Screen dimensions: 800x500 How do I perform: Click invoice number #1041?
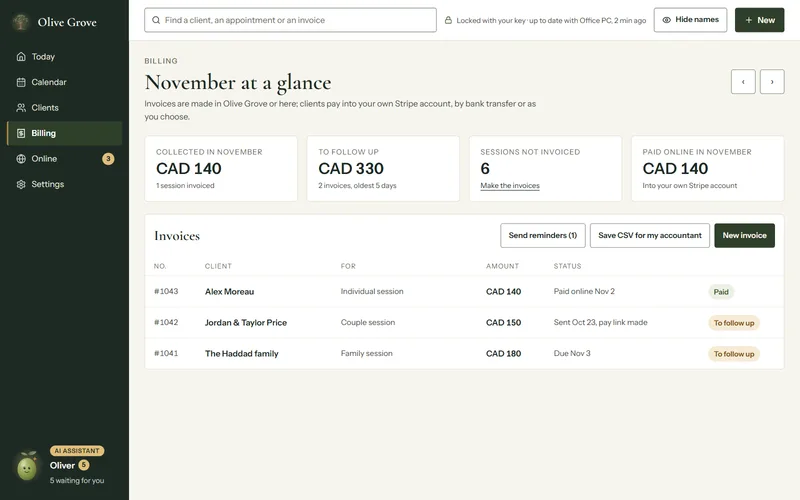(166, 353)
